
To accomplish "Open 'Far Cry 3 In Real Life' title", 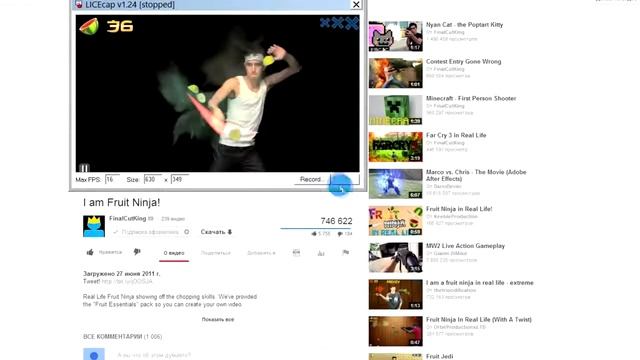I will (456, 135).
